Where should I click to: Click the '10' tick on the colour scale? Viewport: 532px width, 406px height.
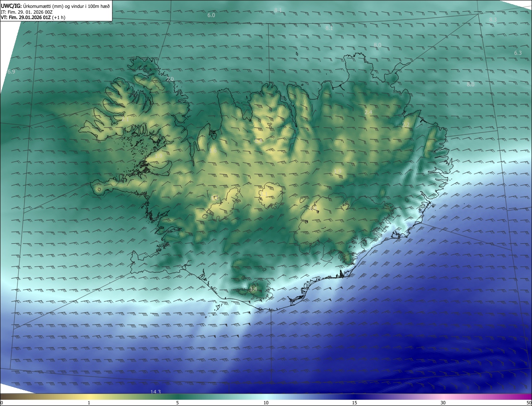pos(266,403)
